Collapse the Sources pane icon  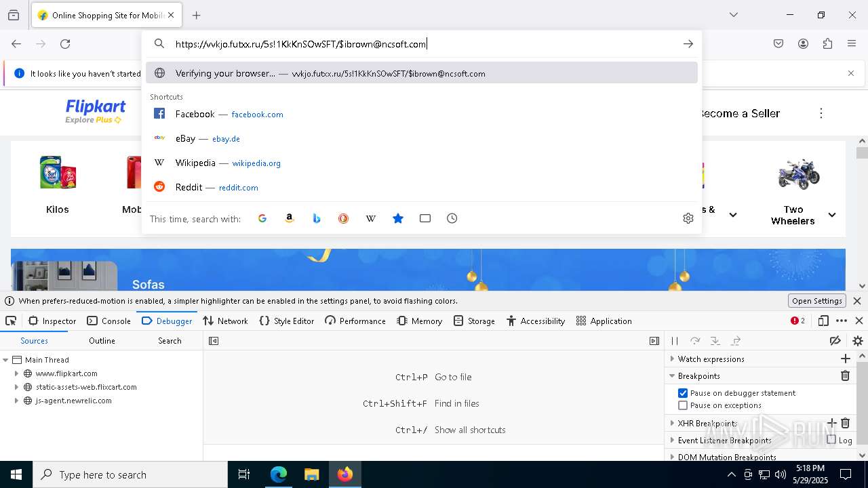point(214,341)
